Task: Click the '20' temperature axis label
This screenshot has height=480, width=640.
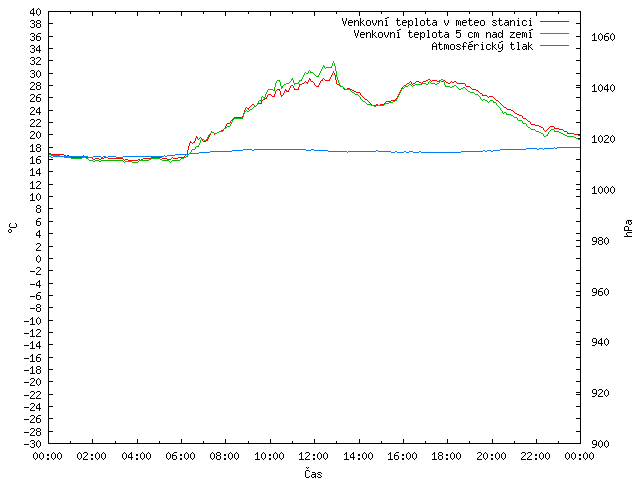Action: click(36, 136)
